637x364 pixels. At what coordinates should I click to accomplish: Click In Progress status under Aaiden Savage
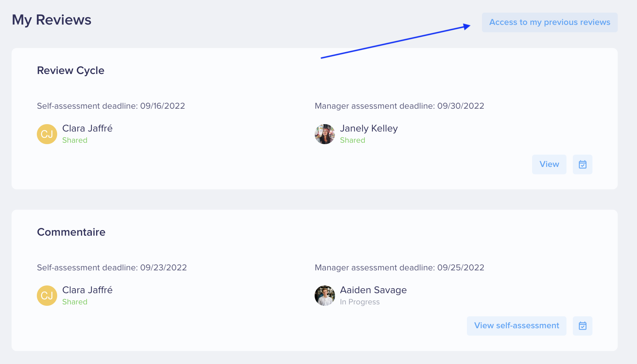pos(360,302)
